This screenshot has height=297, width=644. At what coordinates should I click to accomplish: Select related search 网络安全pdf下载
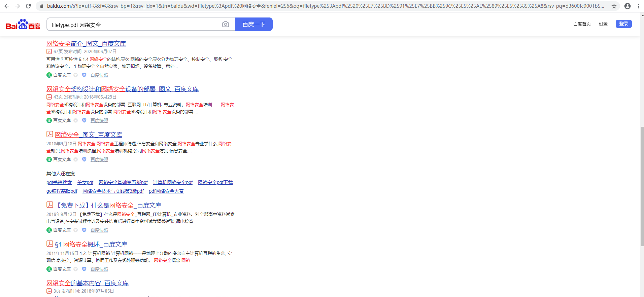215,182
